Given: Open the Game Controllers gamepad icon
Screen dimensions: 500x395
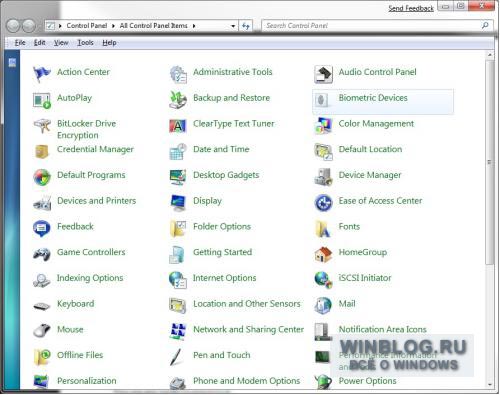Looking at the screenshot, I should point(42,254).
